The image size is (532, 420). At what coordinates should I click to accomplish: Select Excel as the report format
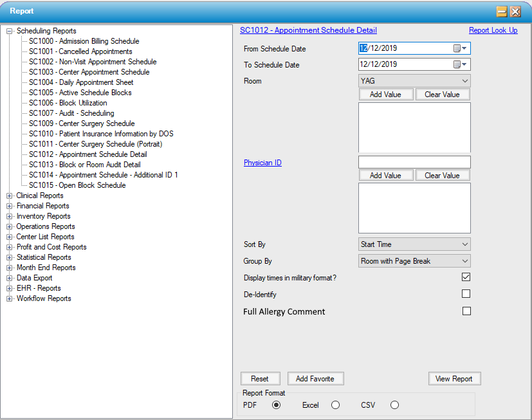tap(335, 405)
